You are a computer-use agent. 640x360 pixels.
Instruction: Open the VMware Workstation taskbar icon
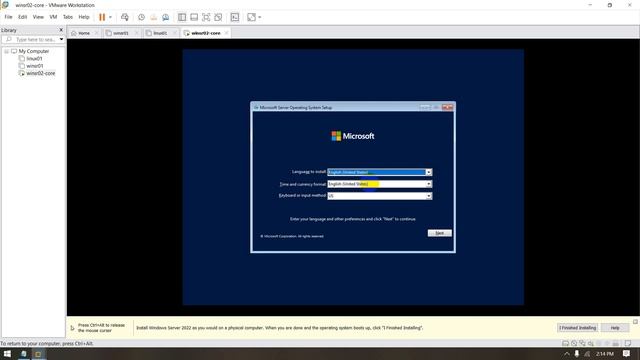(x=38, y=354)
